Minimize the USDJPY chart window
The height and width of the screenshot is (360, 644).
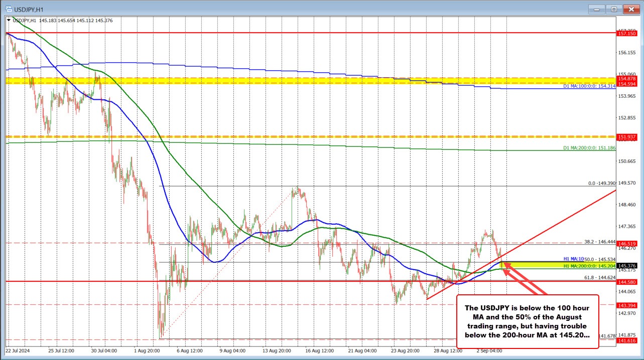coord(596,9)
